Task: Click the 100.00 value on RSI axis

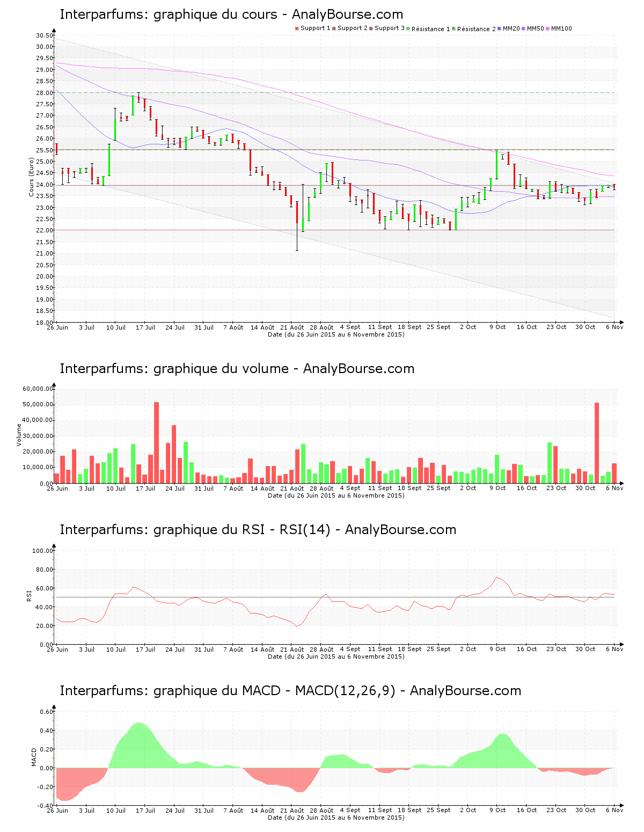Action: pyautogui.click(x=43, y=551)
